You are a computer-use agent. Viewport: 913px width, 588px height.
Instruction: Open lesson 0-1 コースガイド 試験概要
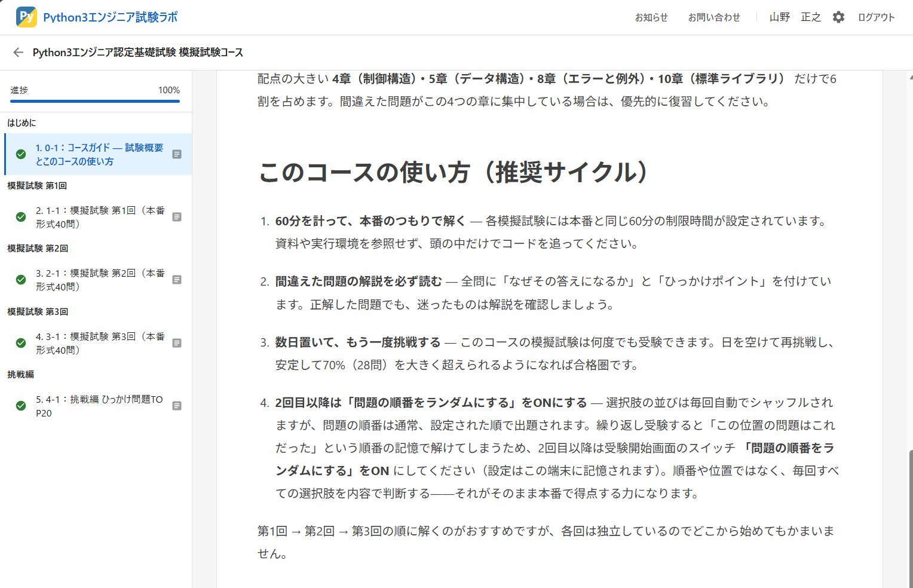99,154
